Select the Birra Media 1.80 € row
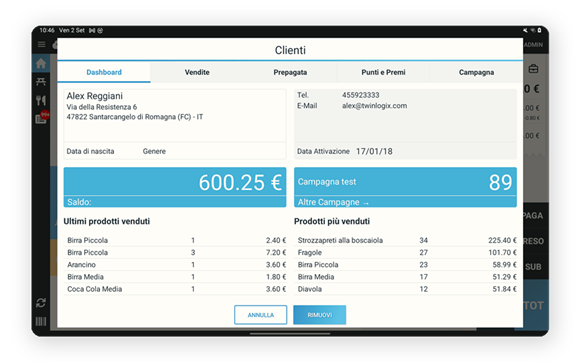576x362 pixels. [x=175, y=277]
